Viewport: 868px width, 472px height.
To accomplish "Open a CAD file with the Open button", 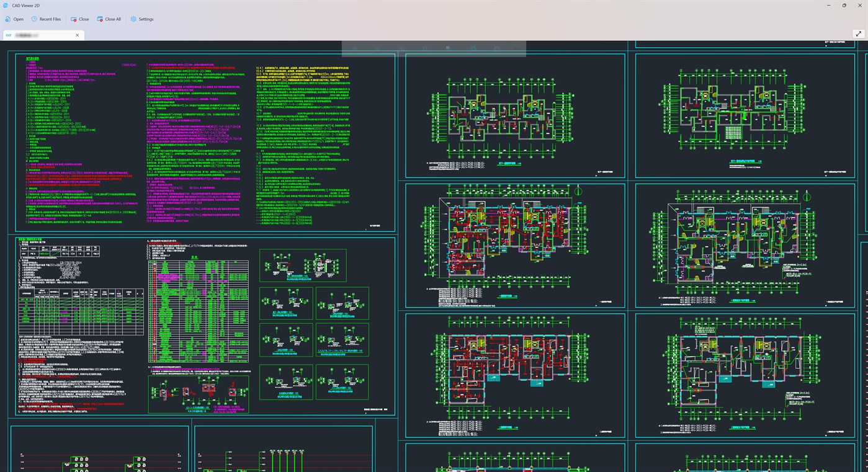I will pyautogui.click(x=14, y=19).
